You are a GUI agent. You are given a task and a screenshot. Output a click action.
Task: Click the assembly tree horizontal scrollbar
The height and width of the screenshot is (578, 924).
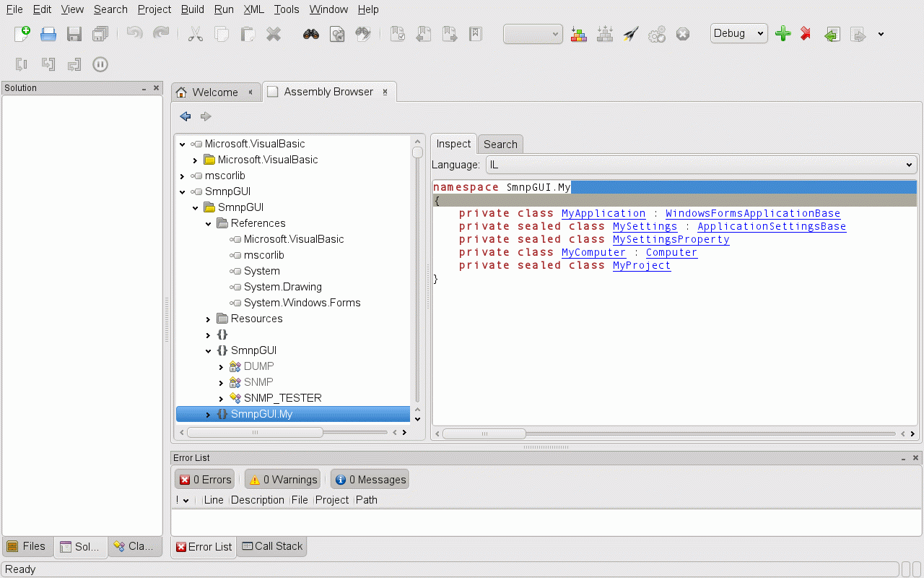pyautogui.click(x=255, y=432)
